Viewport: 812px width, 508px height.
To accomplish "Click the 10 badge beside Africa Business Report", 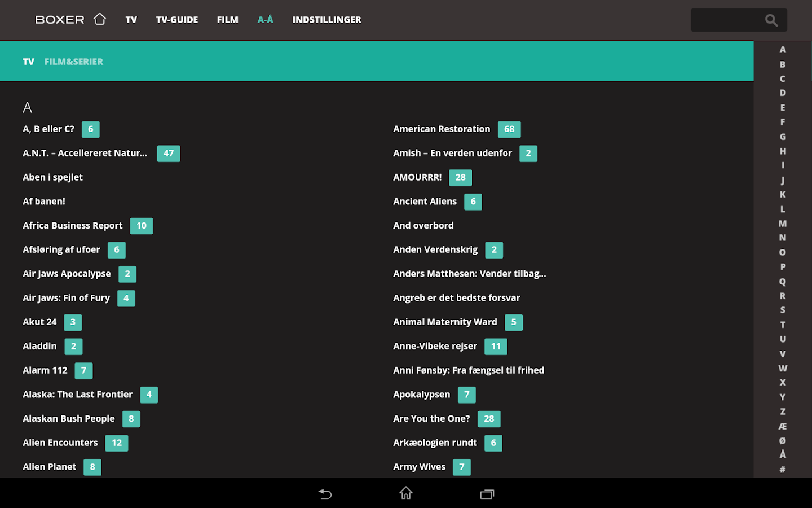I will (x=142, y=226).
